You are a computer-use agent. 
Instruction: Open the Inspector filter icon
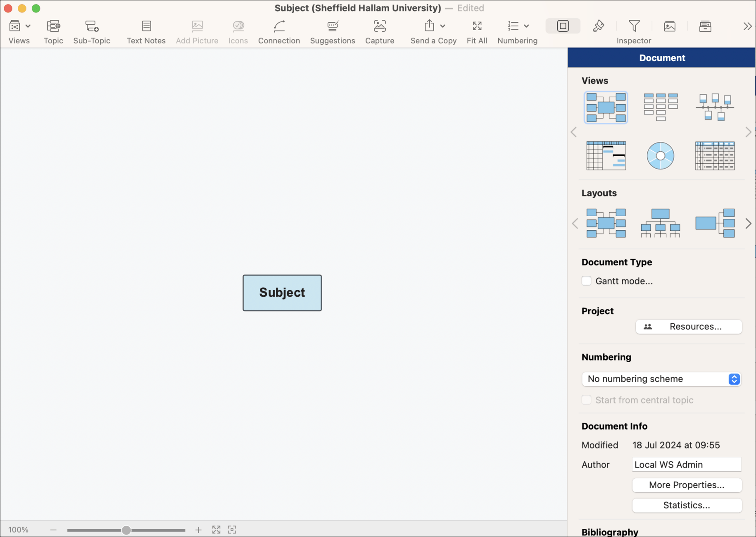point(634,26)
